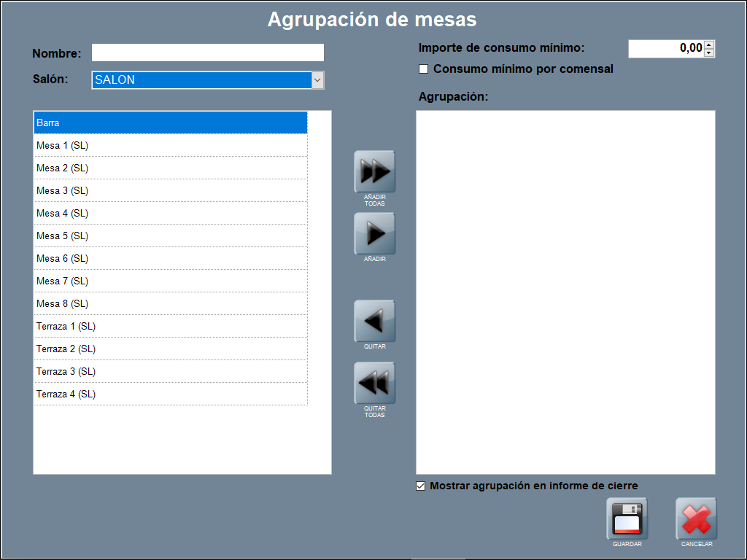The image size is (747, 560).
Task: Click the Añadir Todas double-arrow icon
Action: 374,172
